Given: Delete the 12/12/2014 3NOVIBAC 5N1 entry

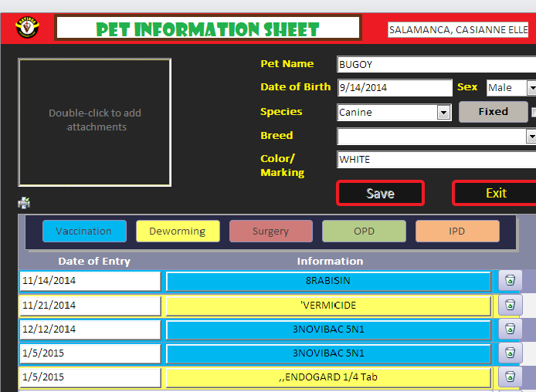Looking at the screenshot, I should pos(511,329).
